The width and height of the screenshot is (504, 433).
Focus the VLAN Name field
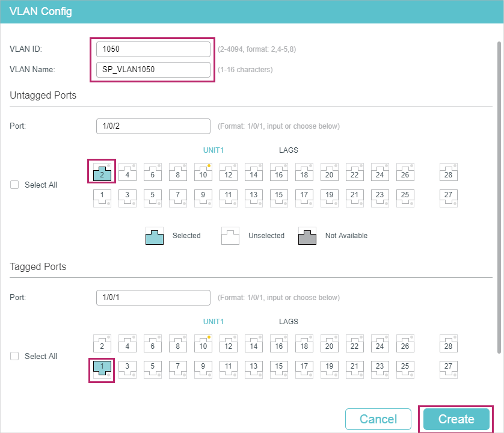click(x=153, y=69)
